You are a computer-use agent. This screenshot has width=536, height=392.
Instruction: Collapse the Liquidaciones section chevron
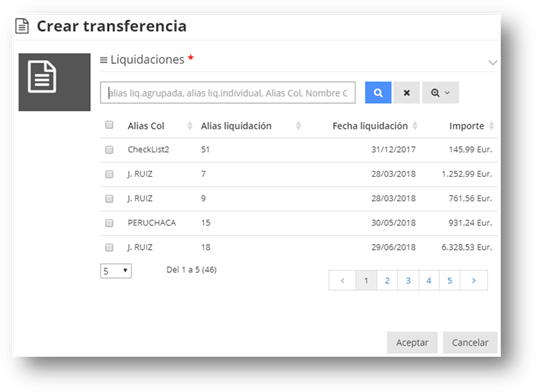pyautogui.click(x=493, y=63)
